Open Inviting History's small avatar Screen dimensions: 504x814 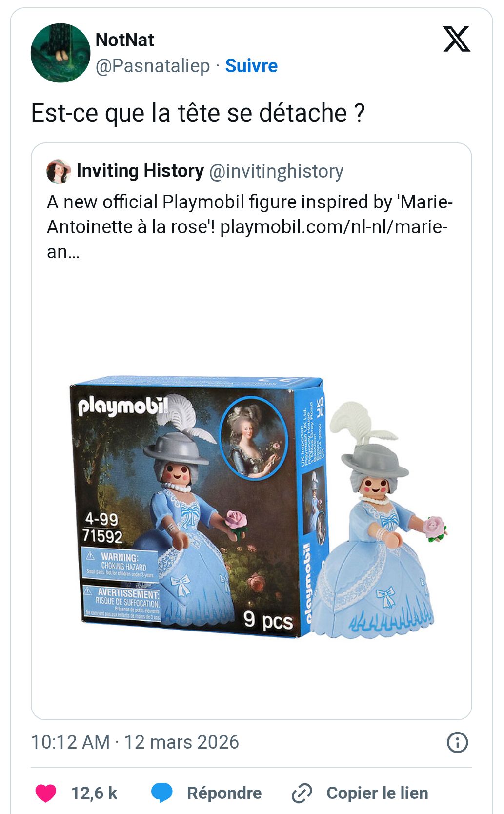[59, 171]
